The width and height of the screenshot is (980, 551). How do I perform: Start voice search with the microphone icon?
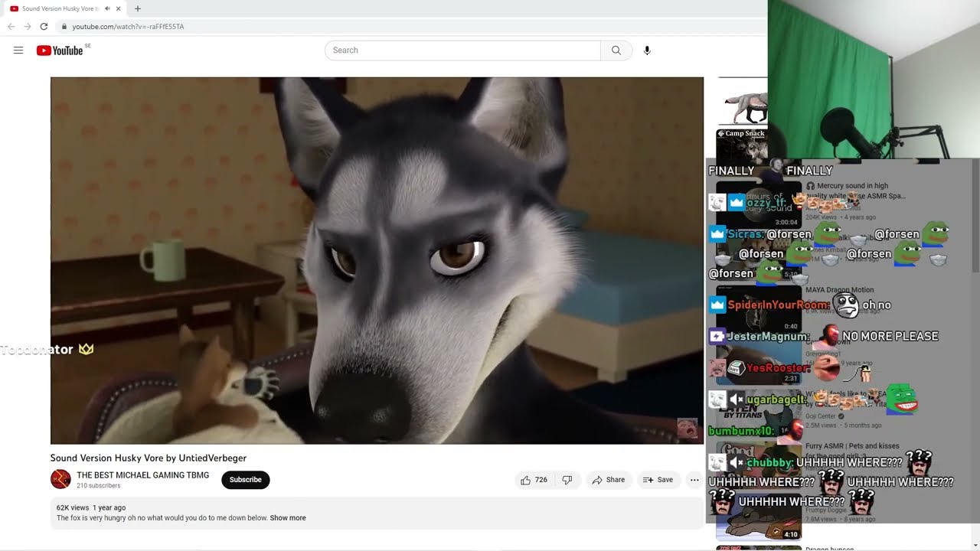tap(647, 51)
